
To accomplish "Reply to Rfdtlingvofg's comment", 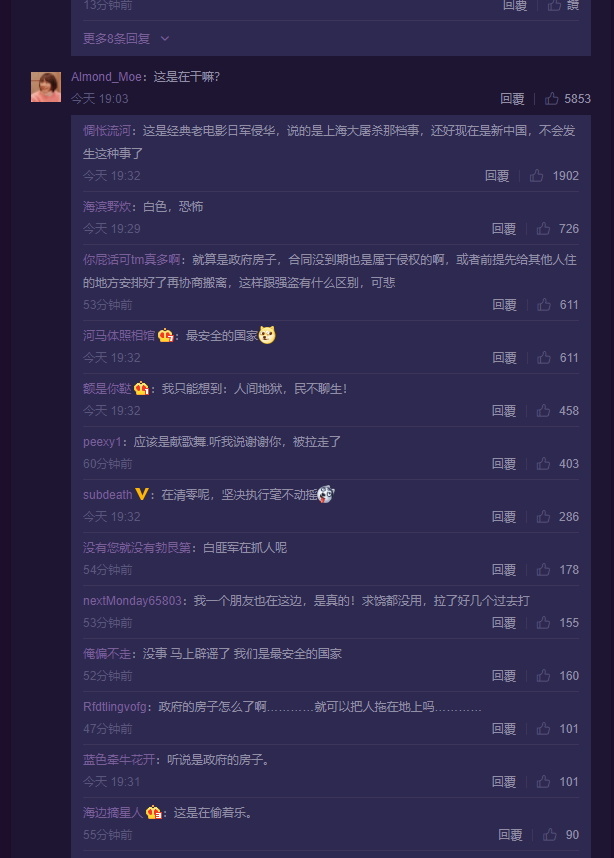I will pos(504,729).
